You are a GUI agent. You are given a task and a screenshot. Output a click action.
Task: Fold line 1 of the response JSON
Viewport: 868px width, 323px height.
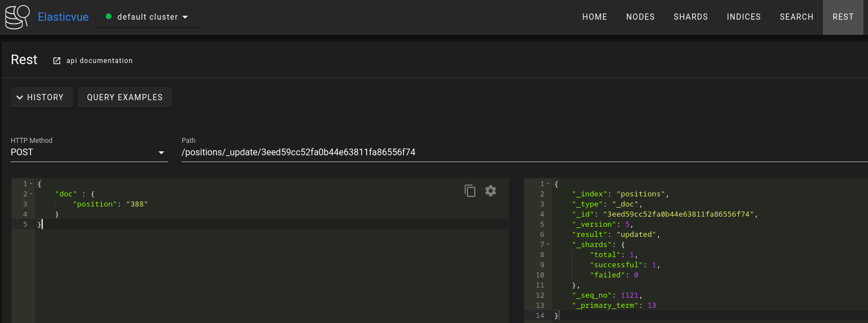pos(548,184)
